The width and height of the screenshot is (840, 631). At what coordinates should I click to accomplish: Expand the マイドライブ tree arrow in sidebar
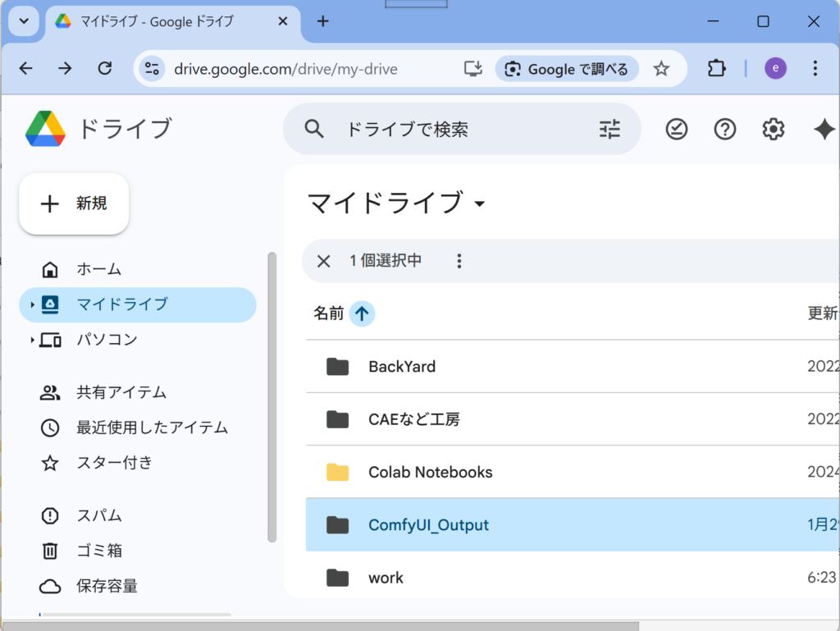tap(32, 305)
